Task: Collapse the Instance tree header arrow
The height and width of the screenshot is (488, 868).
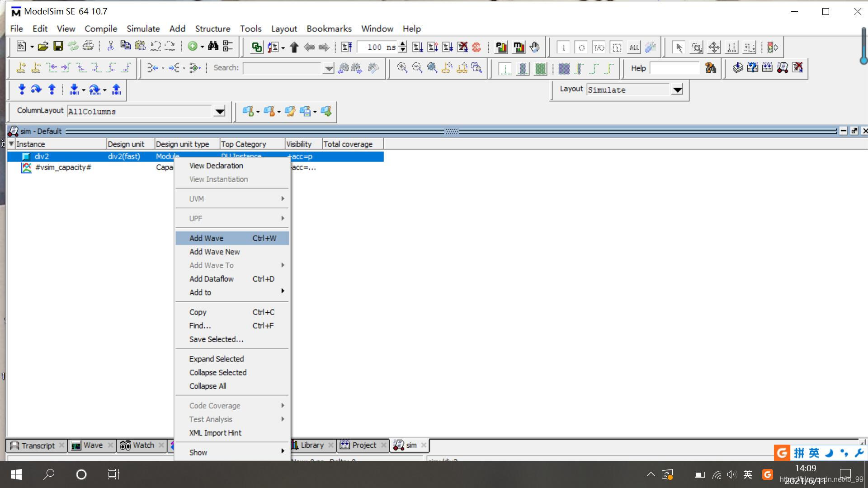Action: (11, 144)
